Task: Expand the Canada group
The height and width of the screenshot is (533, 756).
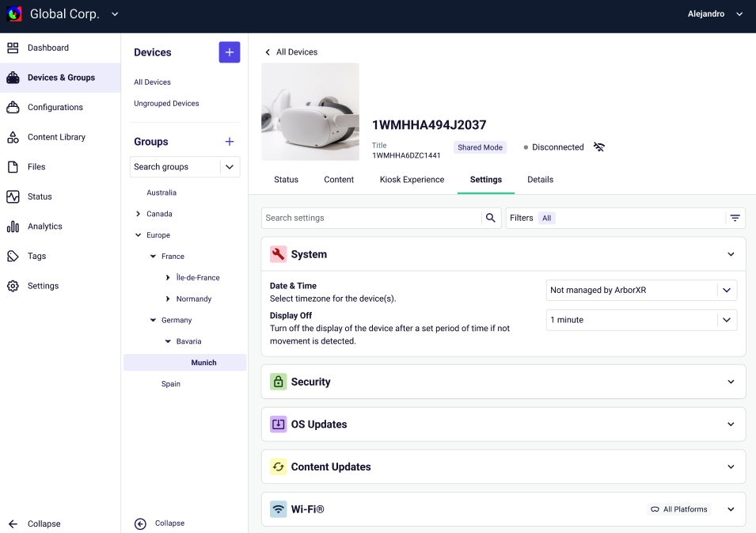Action: tap(138, 214)
